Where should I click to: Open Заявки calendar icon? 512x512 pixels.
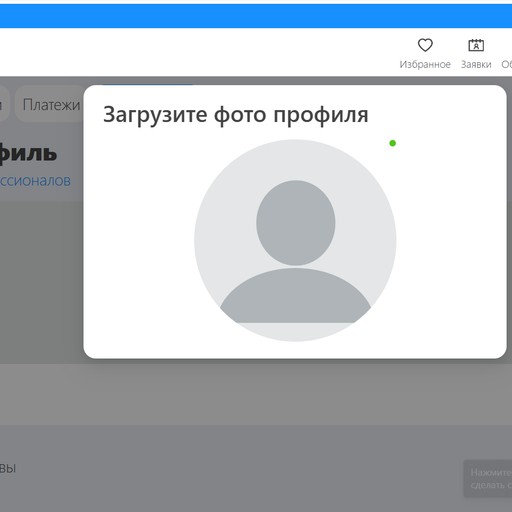pos(476,45)
